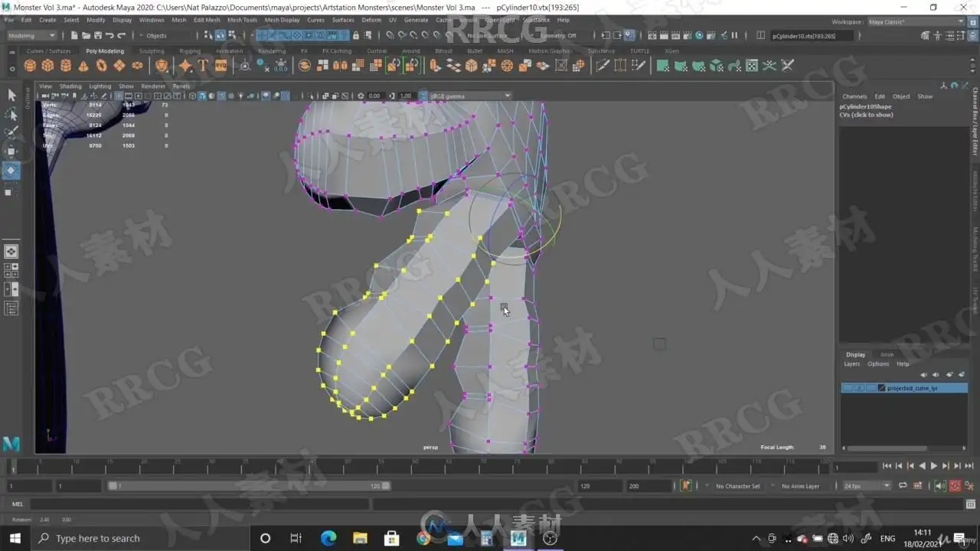Click the Channels menu in Channel Box
980x551 pixels.
pyautogui.click(x=854, y=96)
